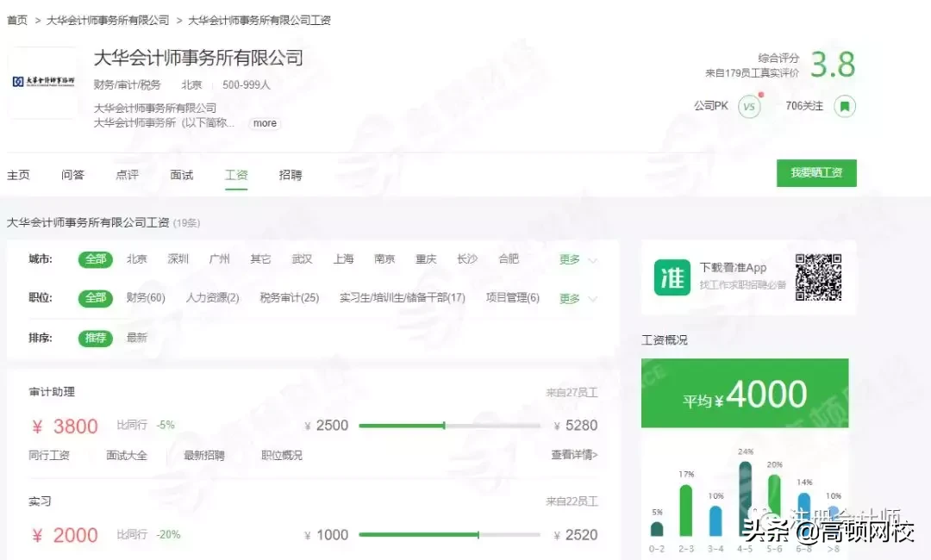Click the 我要晒工资 button

[816, 172]
